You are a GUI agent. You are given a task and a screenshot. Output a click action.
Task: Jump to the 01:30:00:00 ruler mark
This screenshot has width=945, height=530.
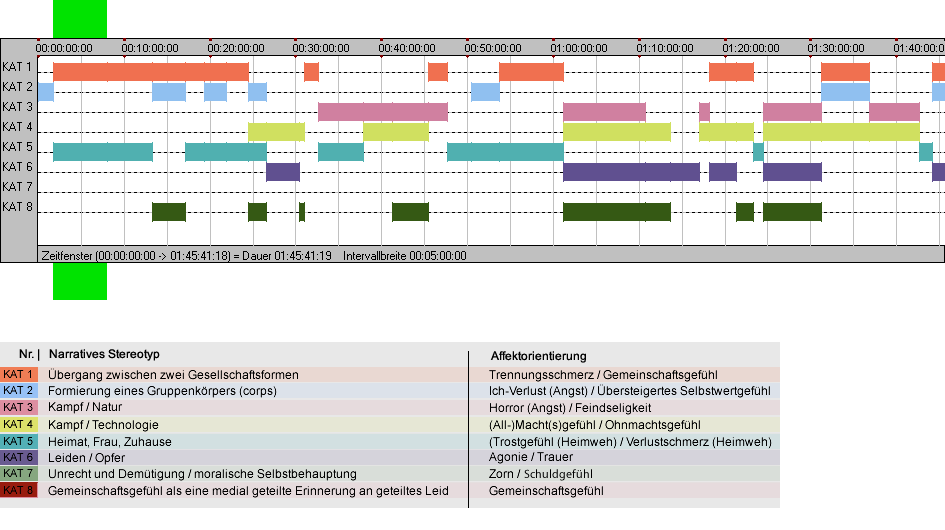point(836,48)
